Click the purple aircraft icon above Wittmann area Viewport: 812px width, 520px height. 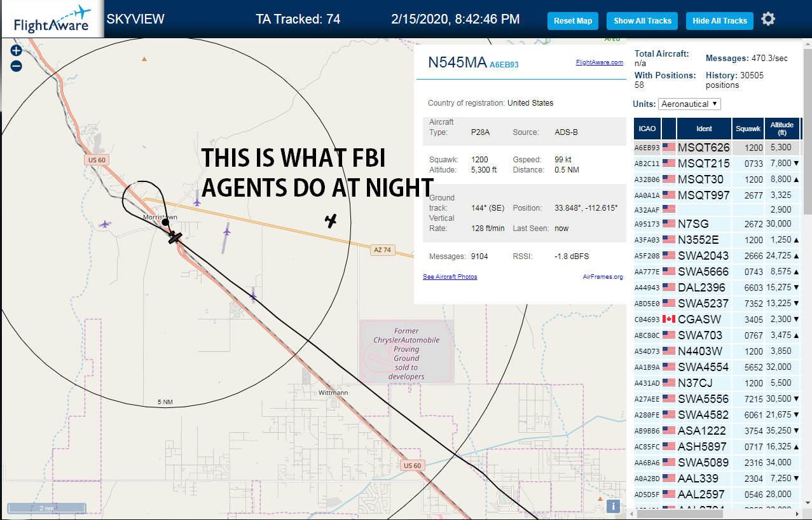pos(253,295)
